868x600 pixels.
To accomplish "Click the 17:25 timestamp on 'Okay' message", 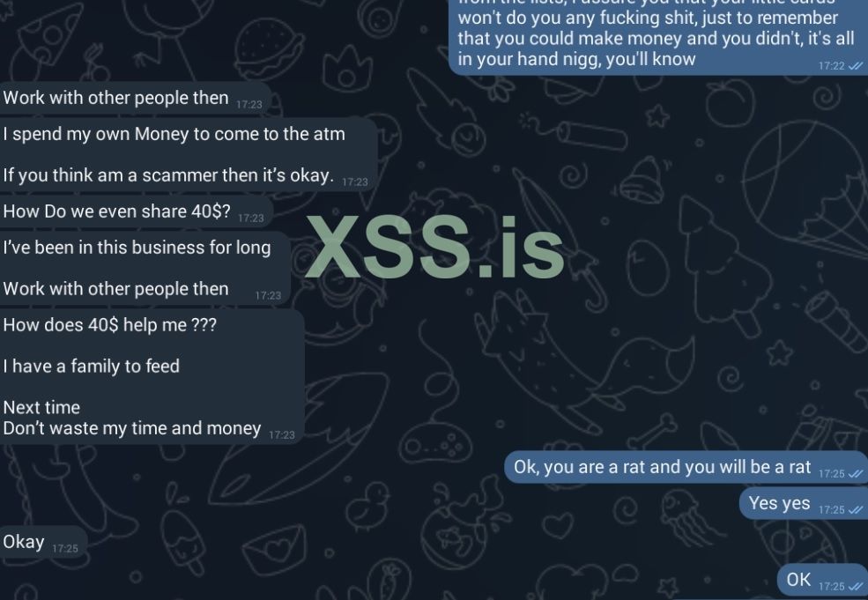I will pyautogui.click(x=64, y=549).
